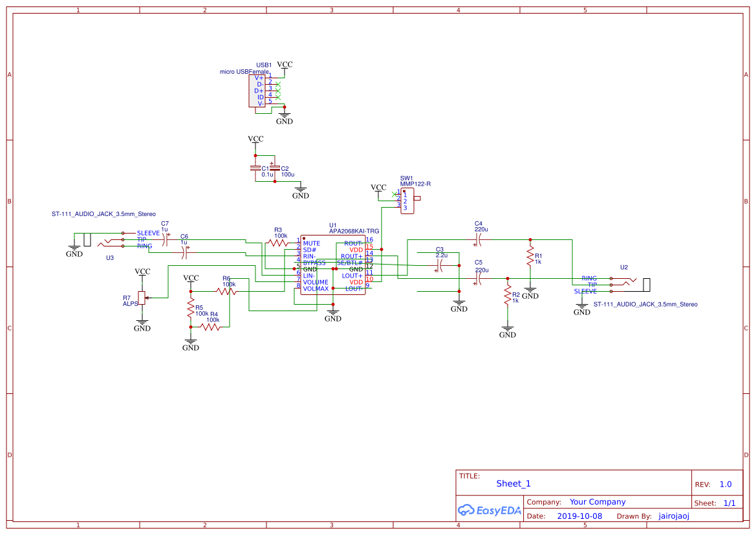Click the date 2019-10-08 field
Viewport: 756px width, 535px height.
[579, 516]
